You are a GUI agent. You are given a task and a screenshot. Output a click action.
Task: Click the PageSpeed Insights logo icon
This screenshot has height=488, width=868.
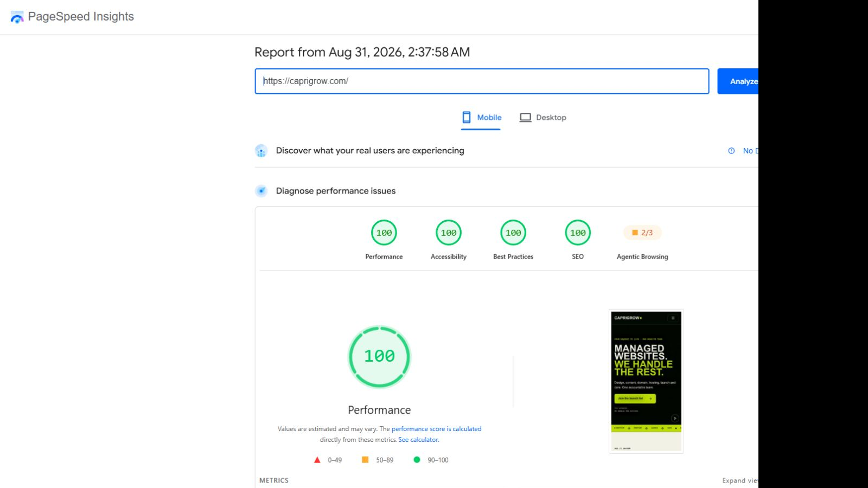17,17
